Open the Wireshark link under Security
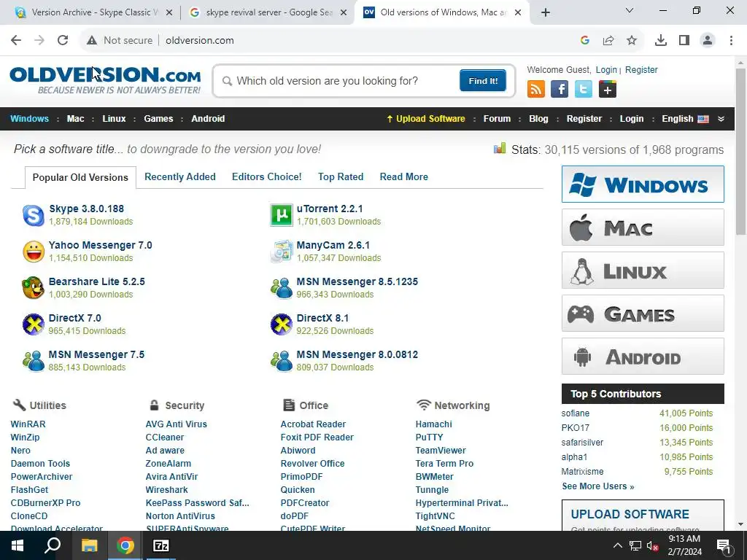This screenshot has width=747, height=560. pyautogui.click(x=167, y=490)
